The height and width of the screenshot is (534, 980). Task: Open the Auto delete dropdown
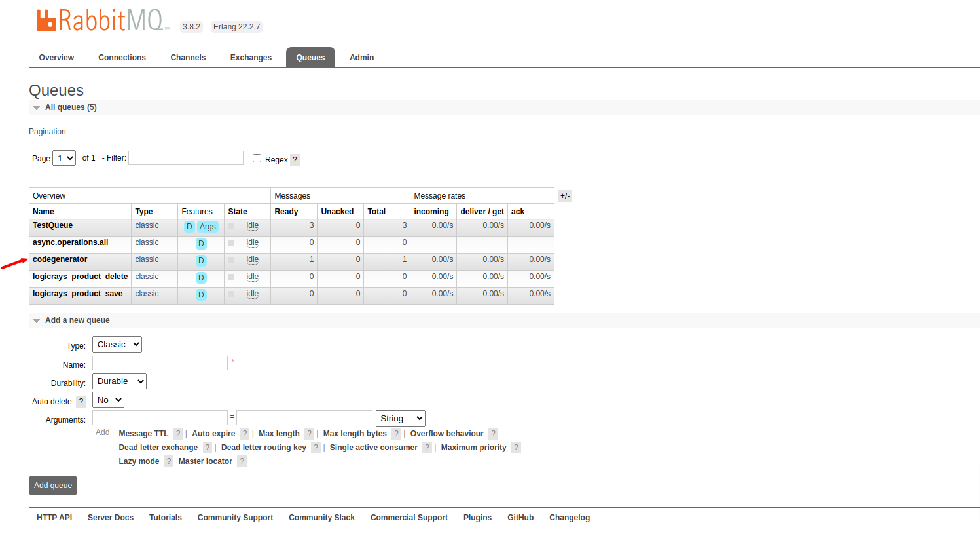click(x=108, y=400)
